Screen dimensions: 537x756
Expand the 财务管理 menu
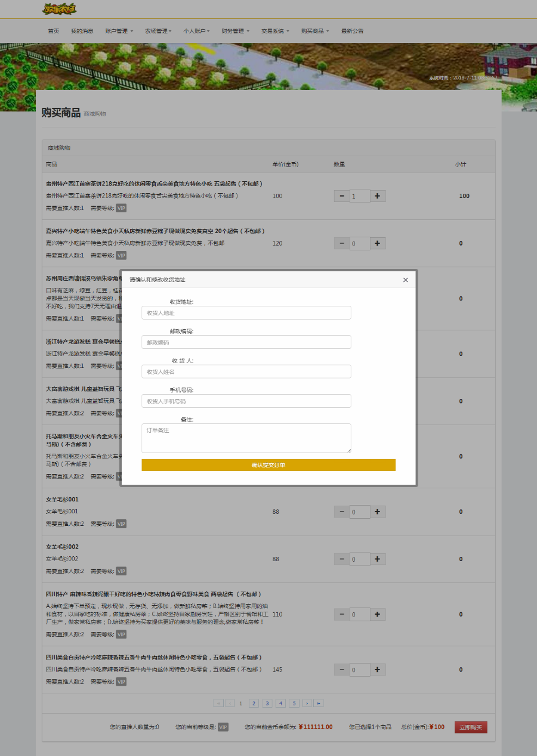[x=234, y=31]
